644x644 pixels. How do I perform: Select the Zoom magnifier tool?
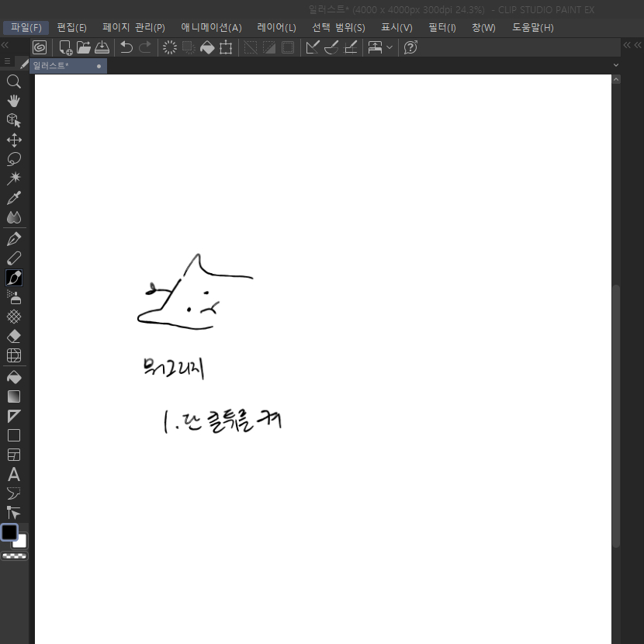point(13,81)
